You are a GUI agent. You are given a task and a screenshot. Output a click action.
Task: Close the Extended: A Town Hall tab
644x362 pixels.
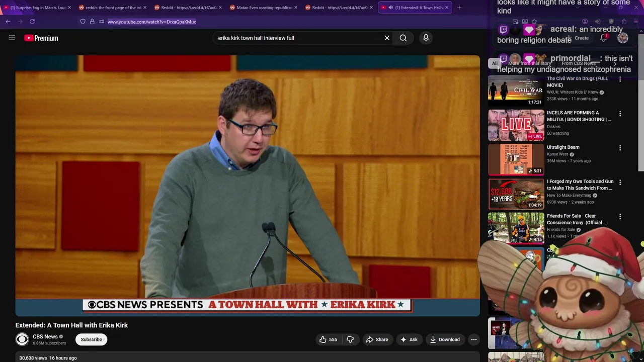coord(446,8)
